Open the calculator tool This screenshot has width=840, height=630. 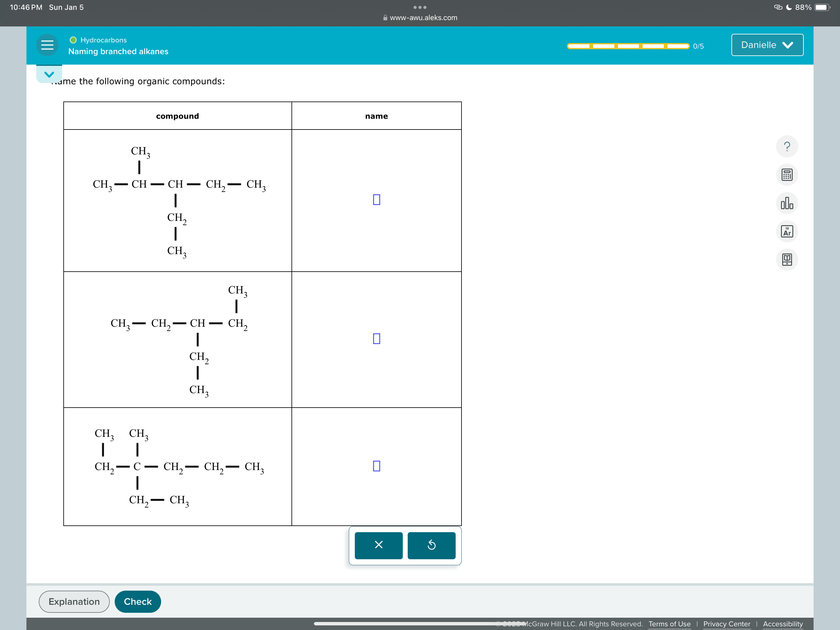787,175
